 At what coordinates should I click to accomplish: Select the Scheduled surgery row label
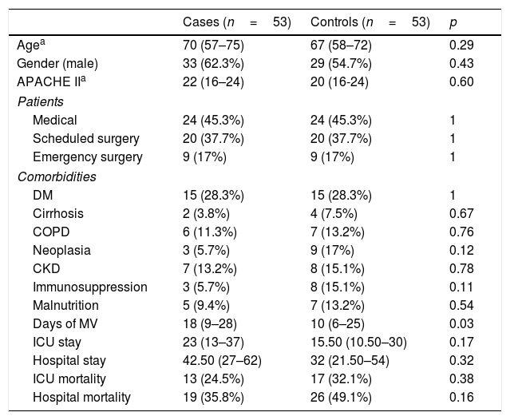(x=86, y=139)
